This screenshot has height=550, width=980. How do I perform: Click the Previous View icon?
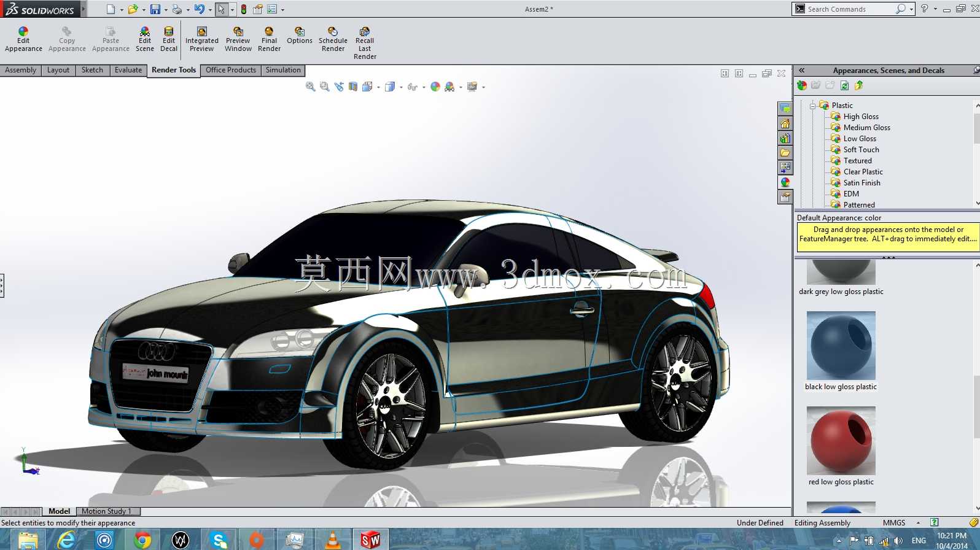pyautogui.click(x=339, y=87)
